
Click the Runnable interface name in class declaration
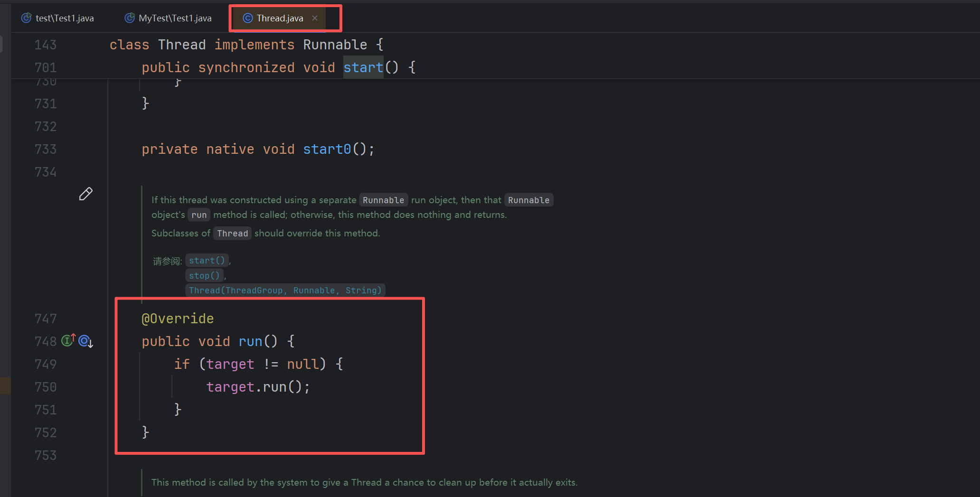point(335,45)
